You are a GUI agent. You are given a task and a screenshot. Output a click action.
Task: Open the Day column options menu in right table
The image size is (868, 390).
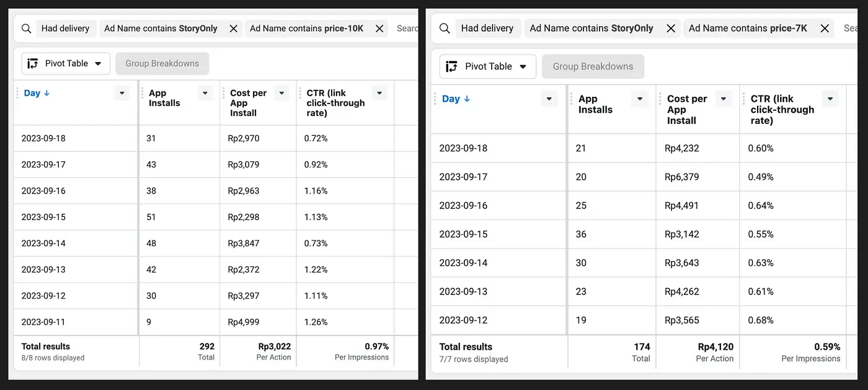tap(548, 98)
